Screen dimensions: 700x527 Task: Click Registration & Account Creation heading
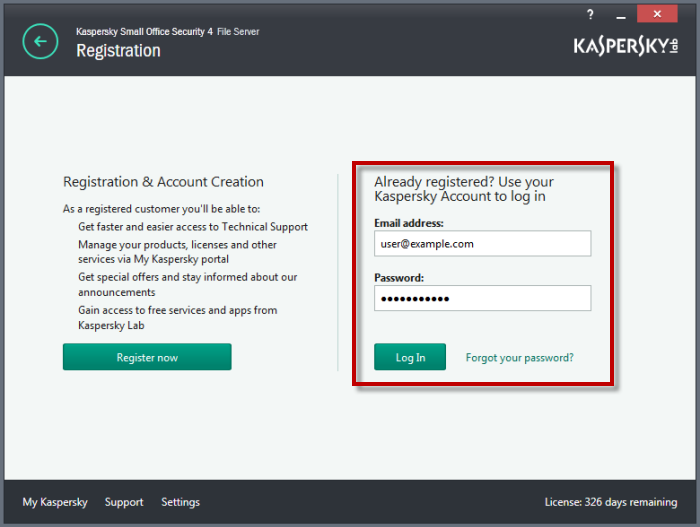click(x=163, y=182)
